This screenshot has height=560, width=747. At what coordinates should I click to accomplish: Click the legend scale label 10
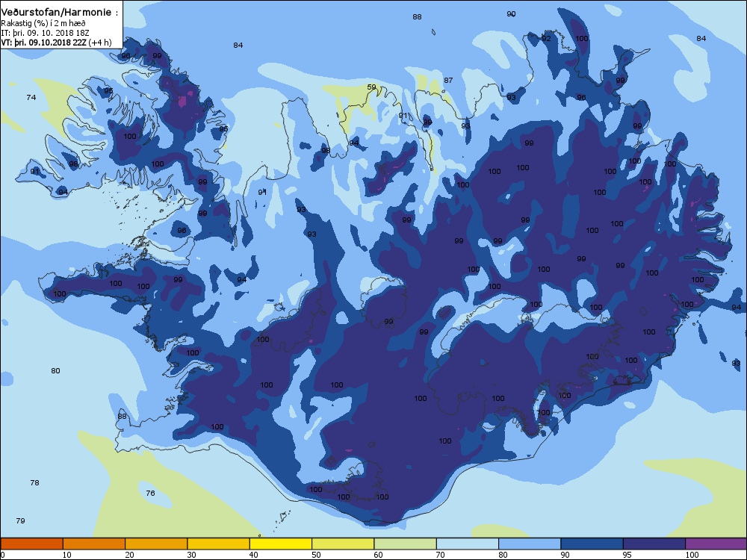point(67,555)
